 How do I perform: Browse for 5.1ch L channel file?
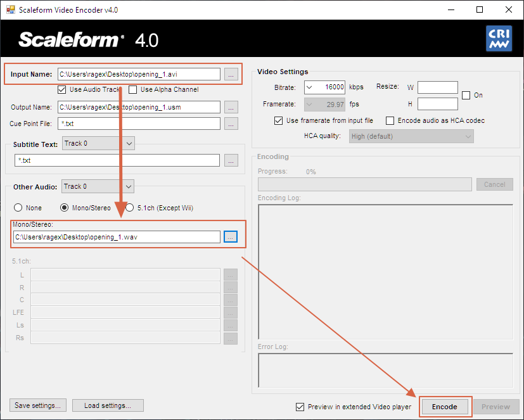(x=230, y=275)
